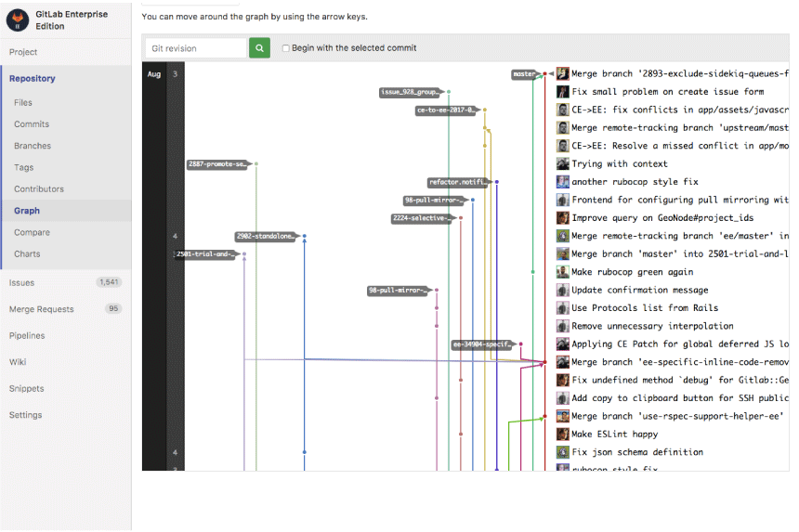This screenshot has width=799, height=532.
Task: Click avatar beside 'Update confirmation message' commit
Action: click(563, 291)
